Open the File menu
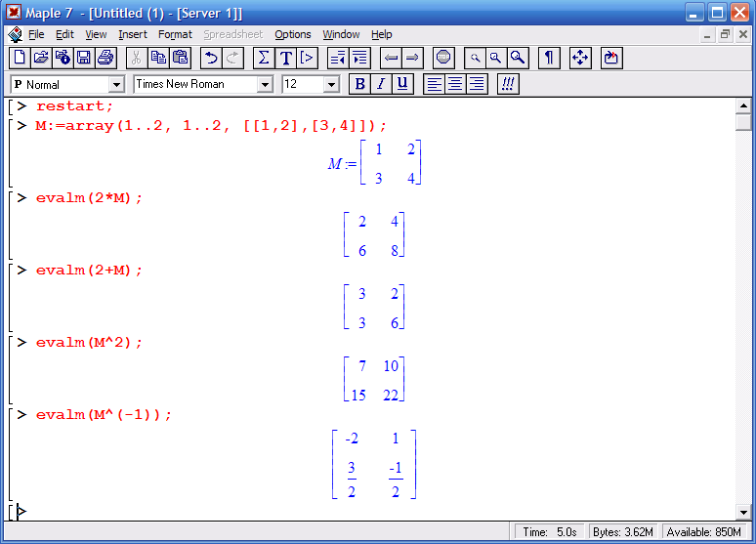756x544 pixels. tap(36, 35)
